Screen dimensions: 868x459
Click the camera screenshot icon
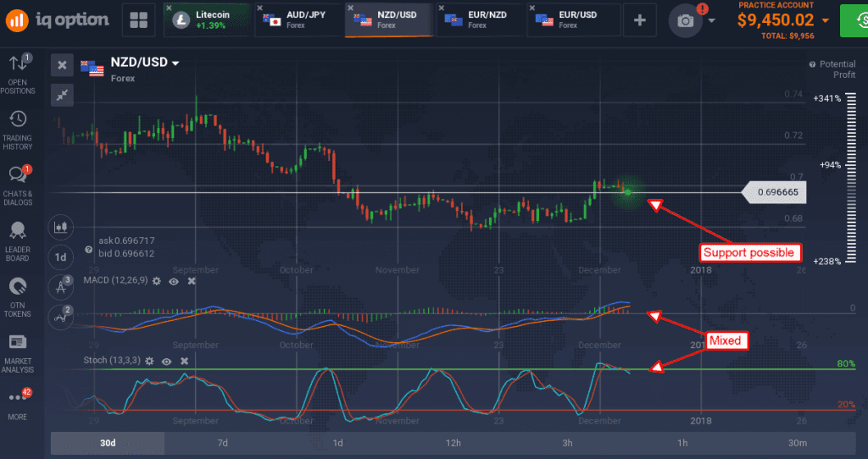pos(686,21)
